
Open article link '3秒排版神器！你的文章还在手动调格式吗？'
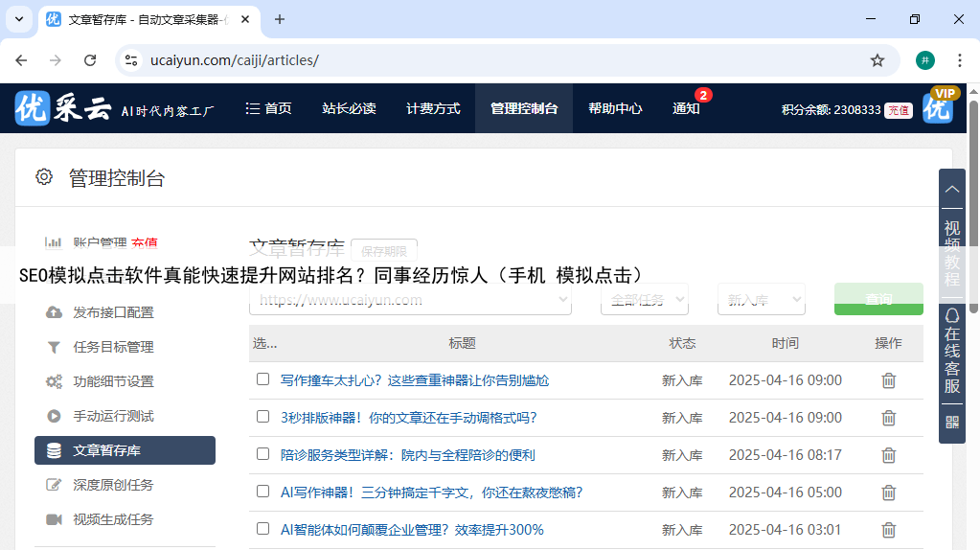coord(408,418)
